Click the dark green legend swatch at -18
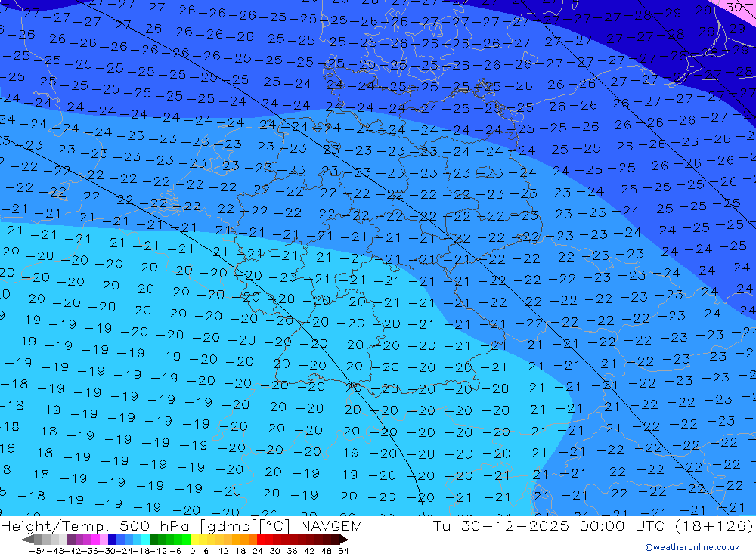756x554 pixels. pyautogui.click(x=153, y=539)
